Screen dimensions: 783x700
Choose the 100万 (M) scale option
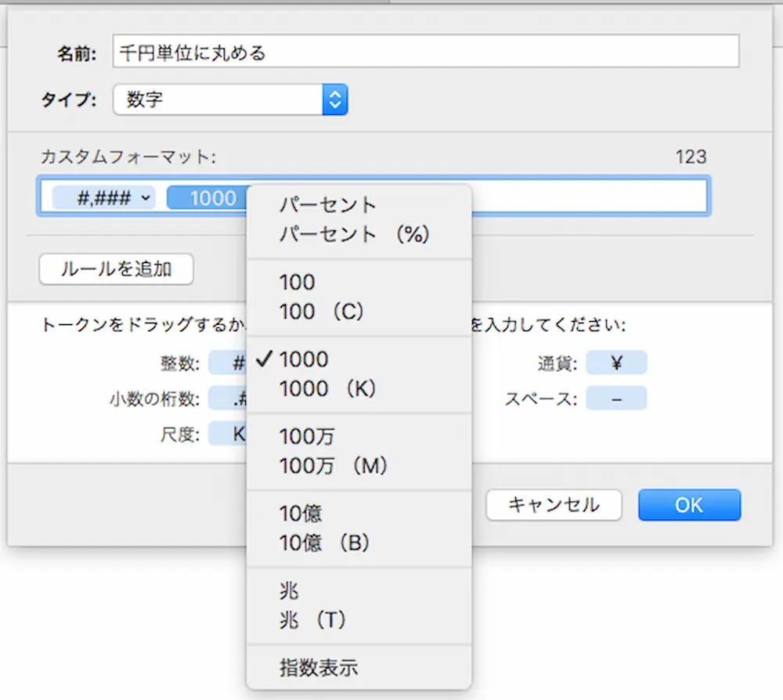(334, 466)
